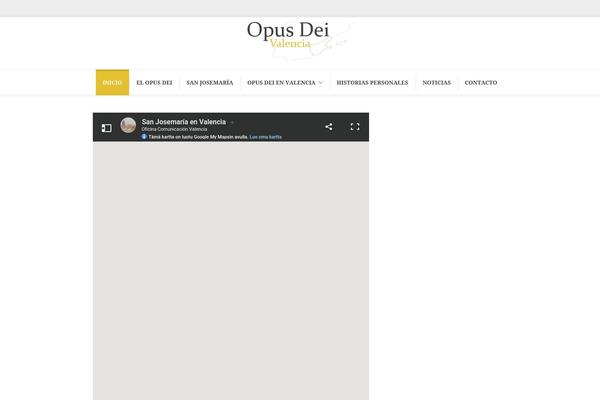Click inside the embedded gray map area

(231, 271)
